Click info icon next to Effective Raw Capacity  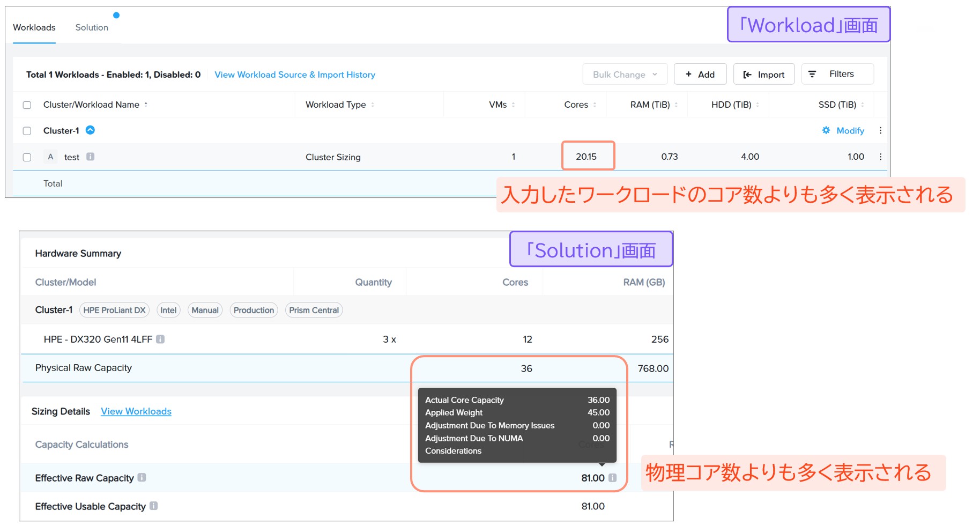(x=142, y=477)
